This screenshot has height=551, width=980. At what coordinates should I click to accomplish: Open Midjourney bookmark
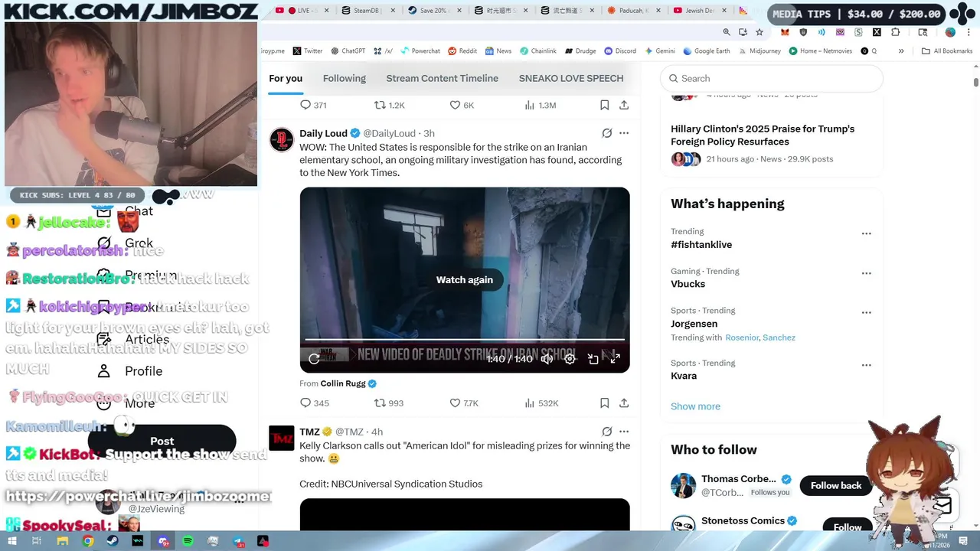[x=759, y=51]
